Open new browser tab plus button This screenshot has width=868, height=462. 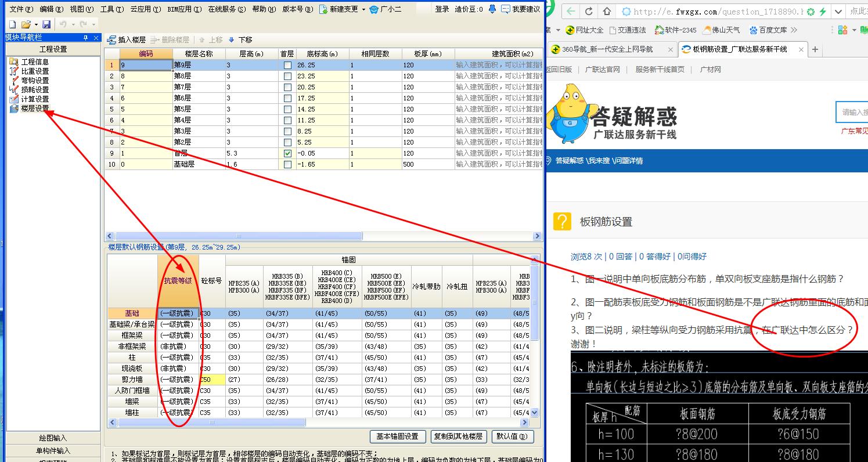coord(815,49)
